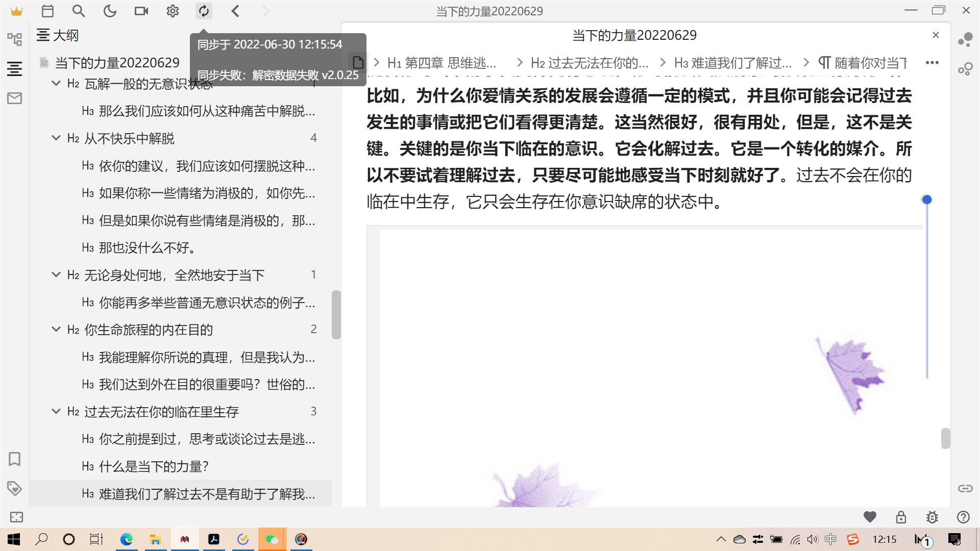Click the blue handle of the document scroll slider
This screenshot has width=980, height=551.
[927, 199]
